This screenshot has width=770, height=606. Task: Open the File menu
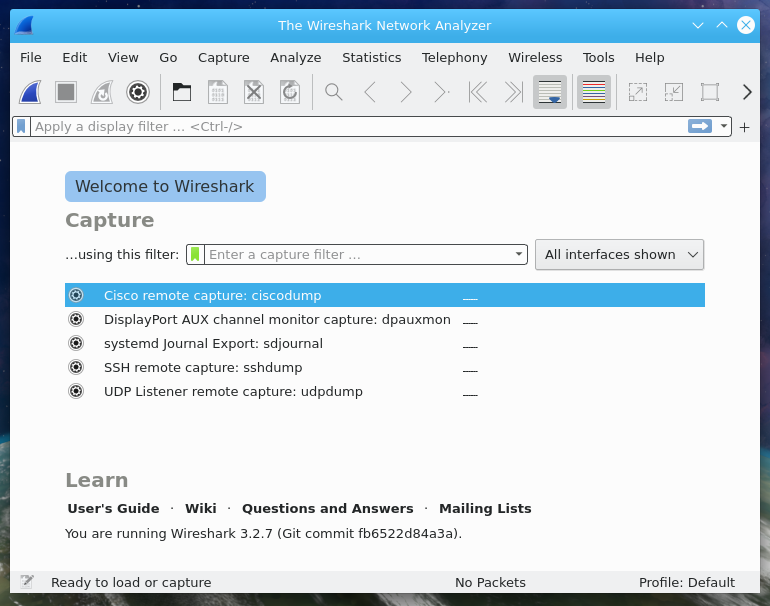(30, 57)
